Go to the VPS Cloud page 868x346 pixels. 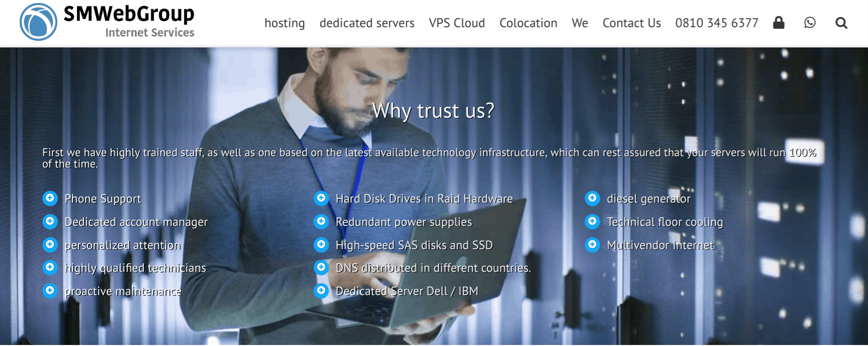[x=457, y=23]
